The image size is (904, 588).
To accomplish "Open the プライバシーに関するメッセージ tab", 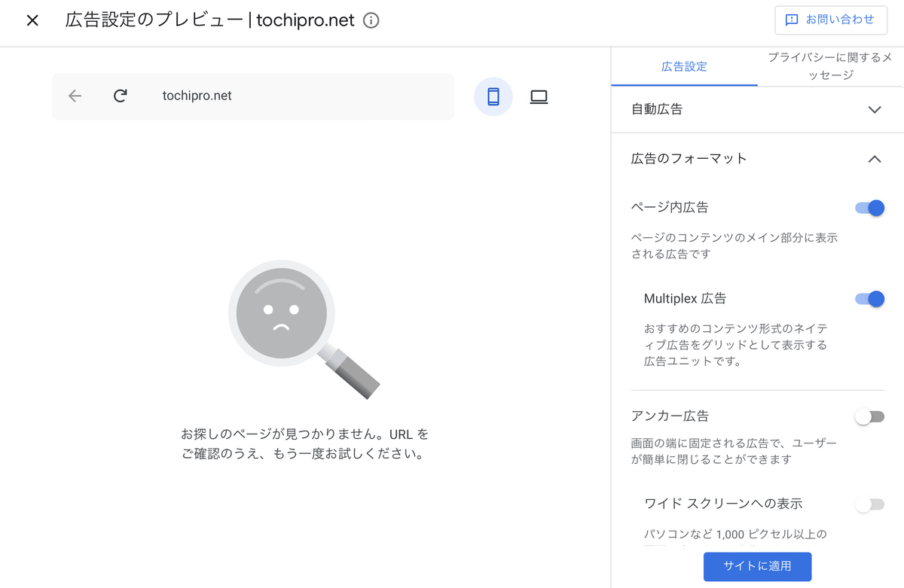I will [x=830, y=66].
